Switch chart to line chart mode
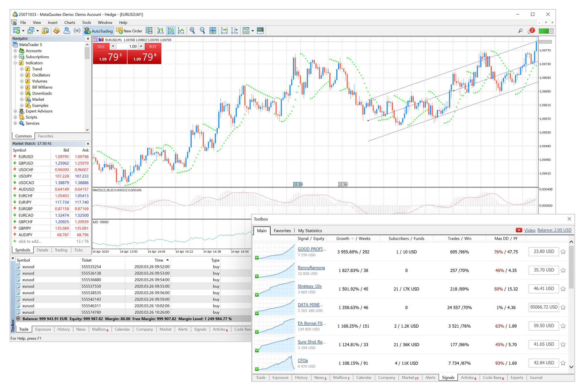 181,30
